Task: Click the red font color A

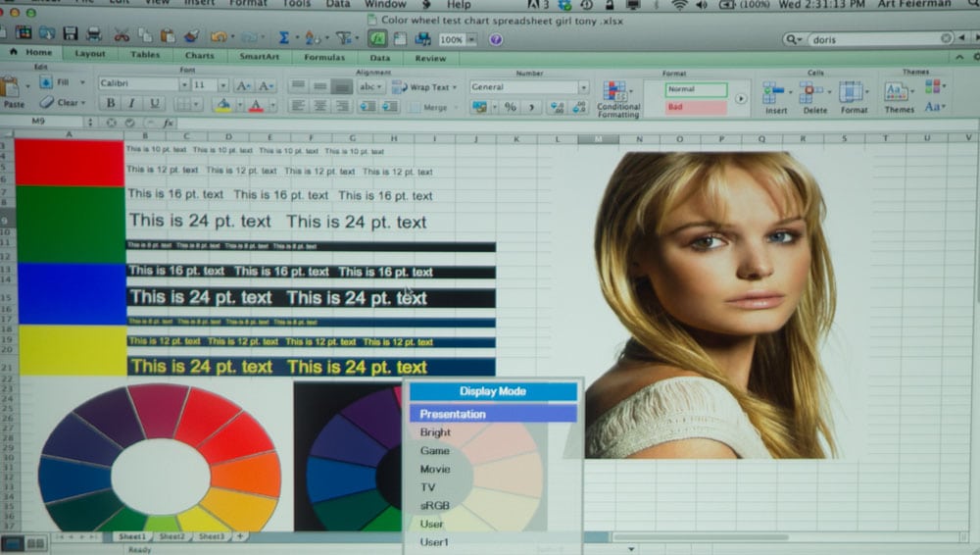Action: point(256,105)
